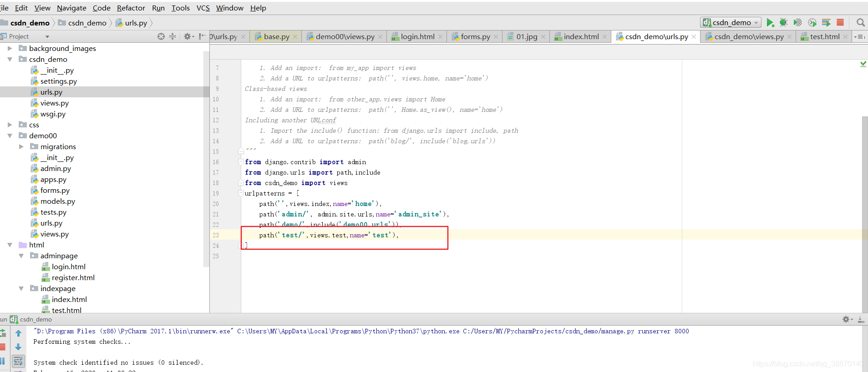Collapse adminpage folder

tap(21, 256)
